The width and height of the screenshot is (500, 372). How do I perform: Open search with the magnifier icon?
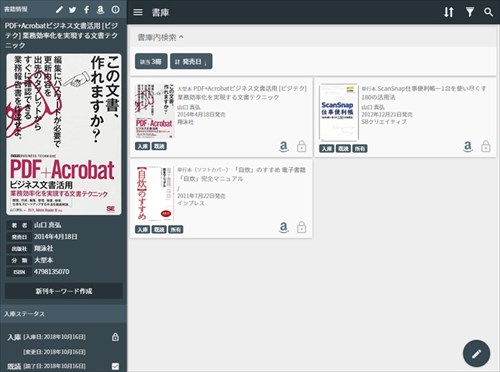pyautogui.click(x=488, y=12)
